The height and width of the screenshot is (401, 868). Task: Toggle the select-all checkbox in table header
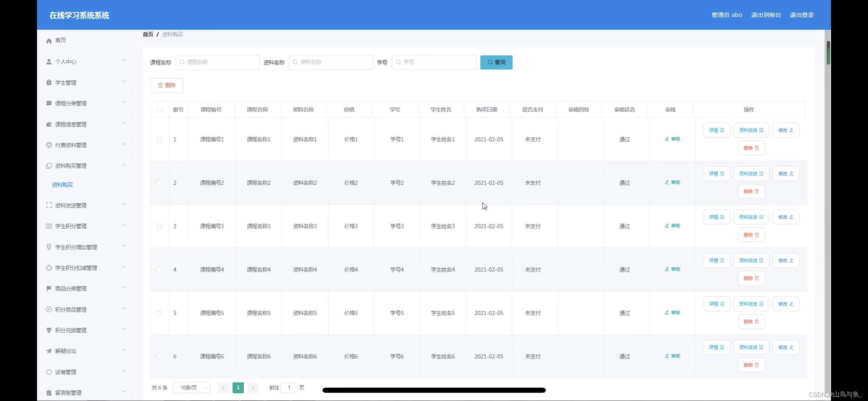[x=160, y=110]
